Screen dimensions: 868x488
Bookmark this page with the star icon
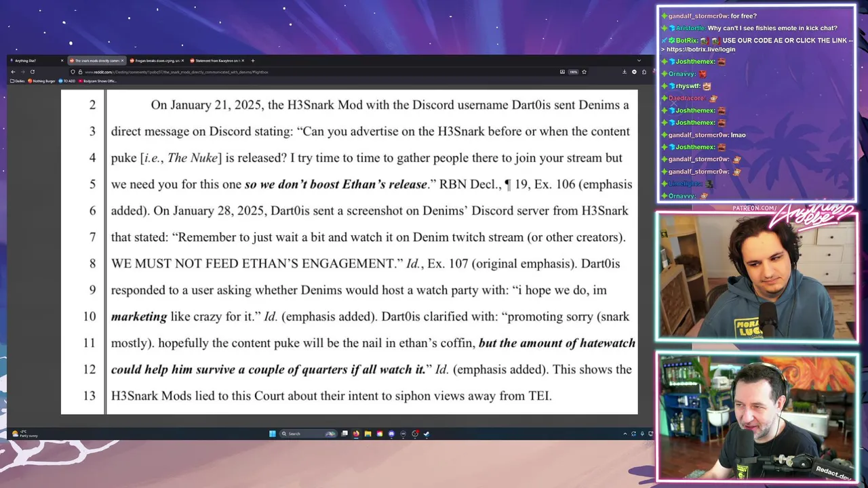(x=584, y=72)
